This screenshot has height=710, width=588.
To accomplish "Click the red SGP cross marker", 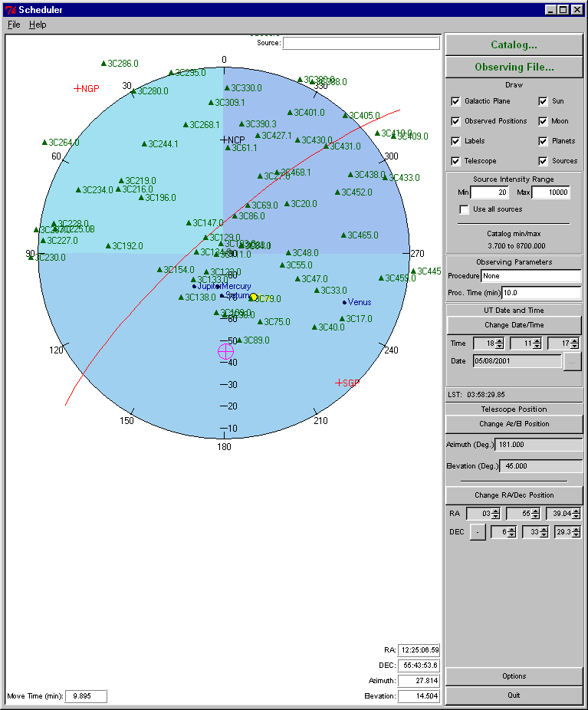I will pos(339,382).
